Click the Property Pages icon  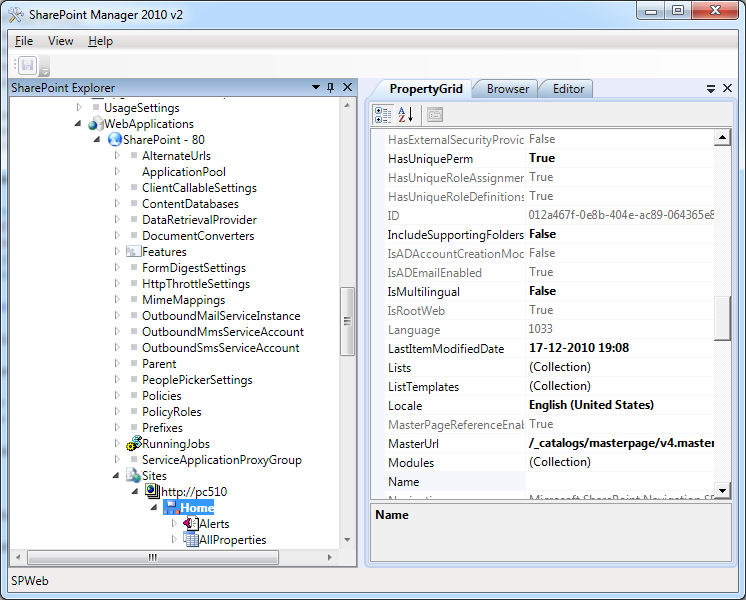[435, 115]
